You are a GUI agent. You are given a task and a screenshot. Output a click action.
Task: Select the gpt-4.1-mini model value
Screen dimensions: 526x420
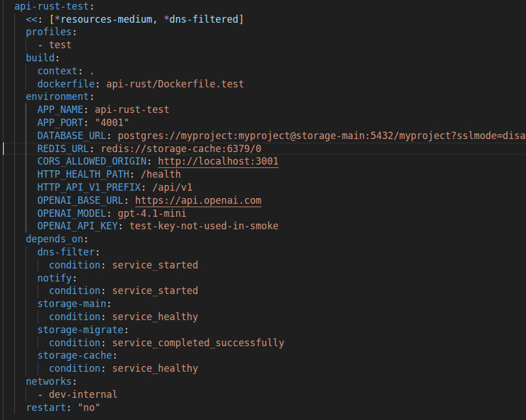click(152, 213)
